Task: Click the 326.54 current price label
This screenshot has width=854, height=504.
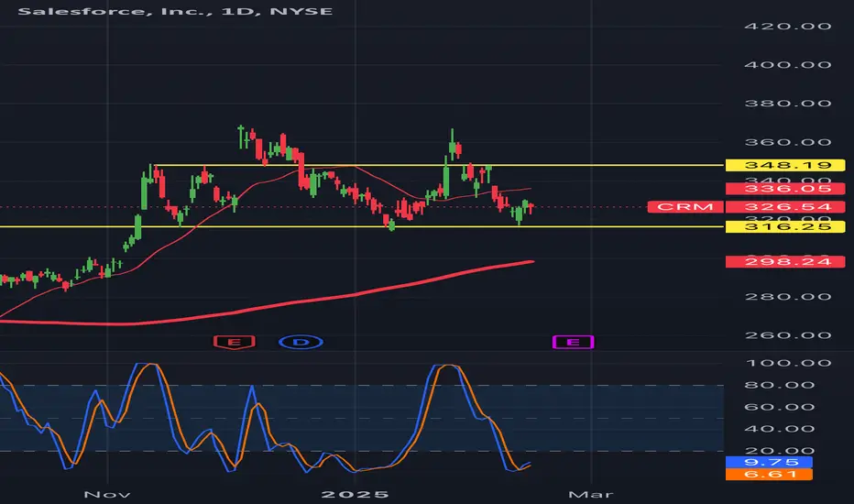Action: pos(785,207)
